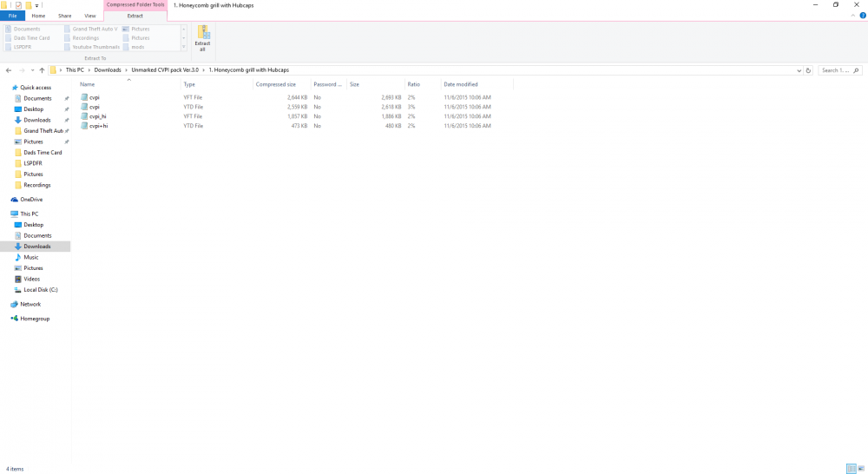Select the cvpi+hi file icon
Screen dimensions: 868x474
(84, 126)
